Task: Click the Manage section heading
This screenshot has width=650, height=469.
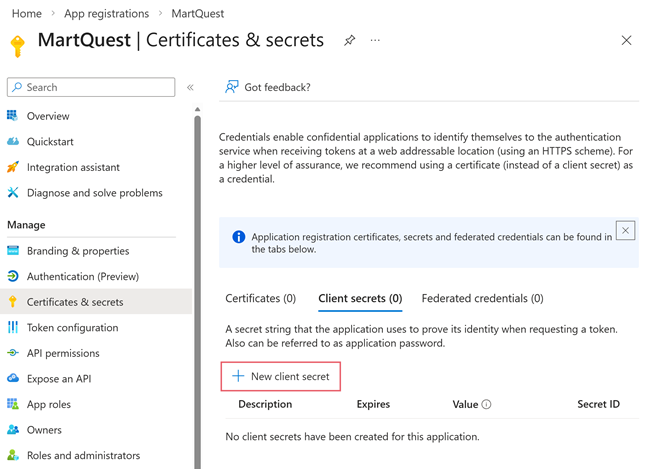Action: click(26, 225)
